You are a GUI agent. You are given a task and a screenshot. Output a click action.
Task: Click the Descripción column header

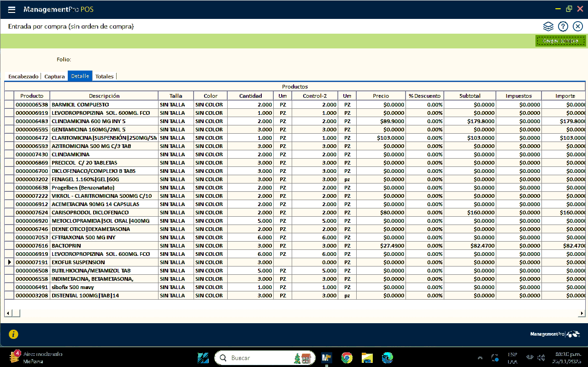[104, 96]
